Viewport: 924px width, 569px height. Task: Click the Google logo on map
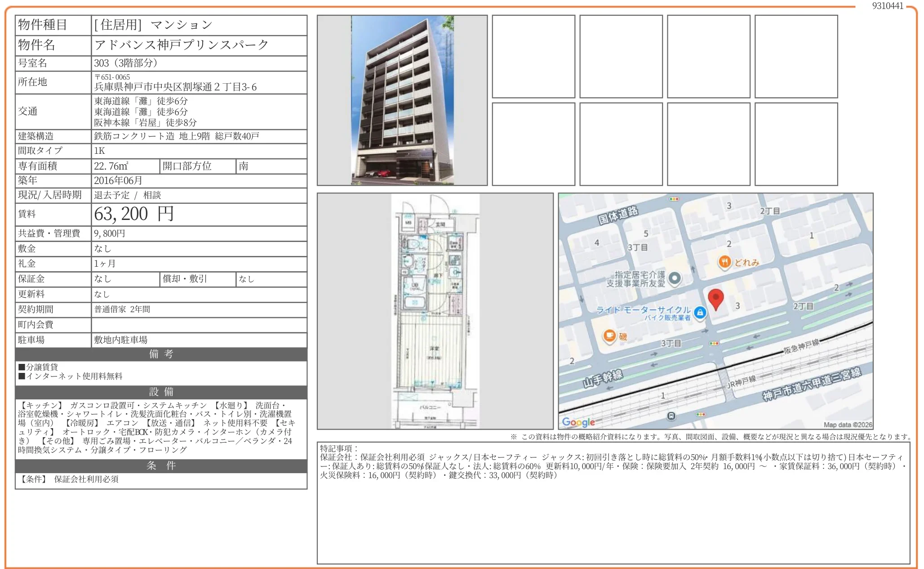pyautogui.click(x=578, y=422)
